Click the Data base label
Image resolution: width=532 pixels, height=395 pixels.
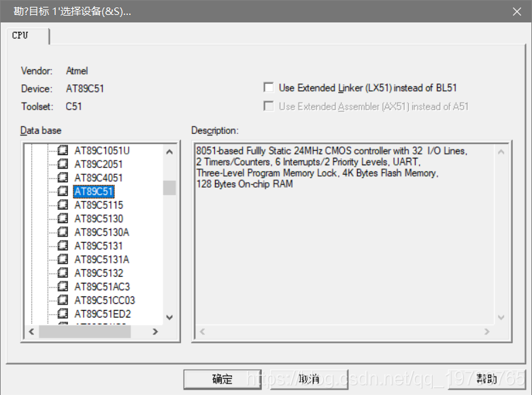pyautogui.click(x=41, y=131)
